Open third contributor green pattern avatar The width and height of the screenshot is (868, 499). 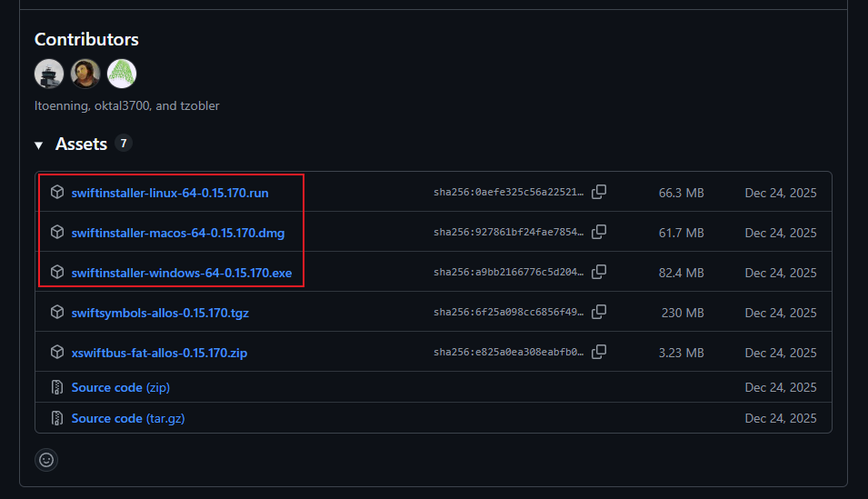click(122, 74)
